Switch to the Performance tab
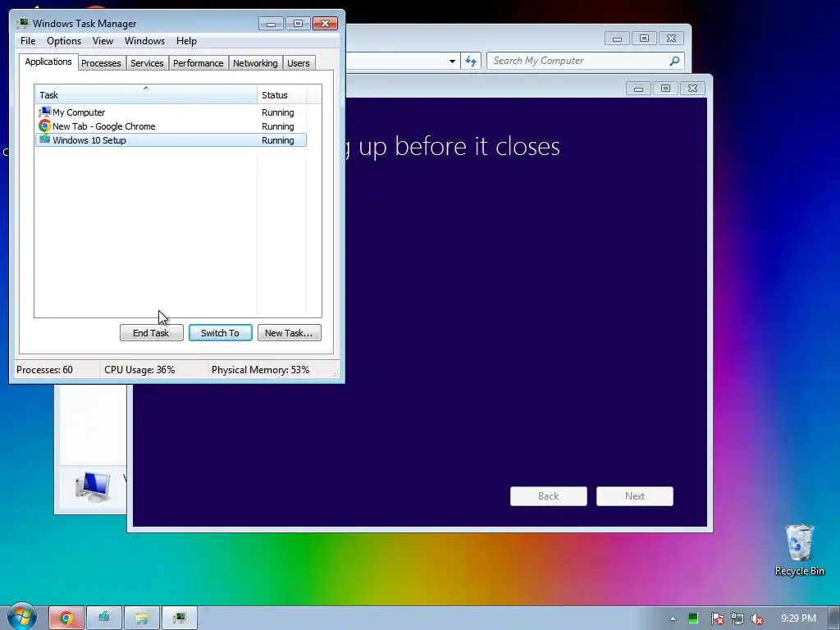 pyautogui.click(x=199, y=63)
